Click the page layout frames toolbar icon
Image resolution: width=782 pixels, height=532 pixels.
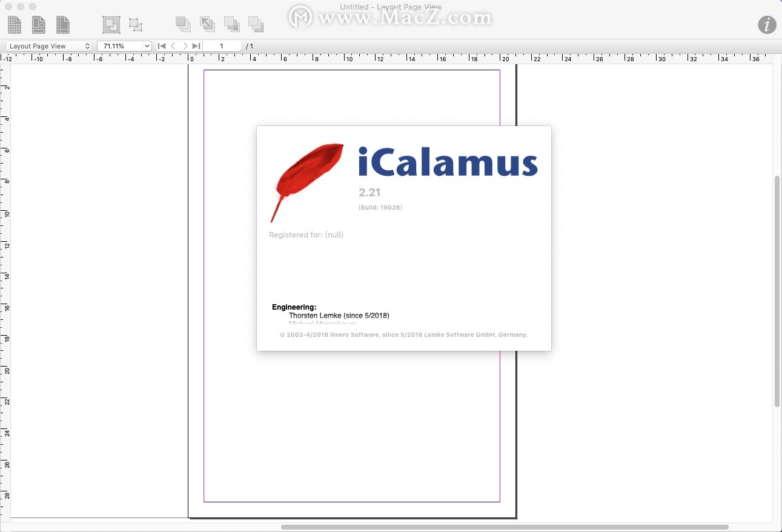pyautogui.click(x=39, y=25)
